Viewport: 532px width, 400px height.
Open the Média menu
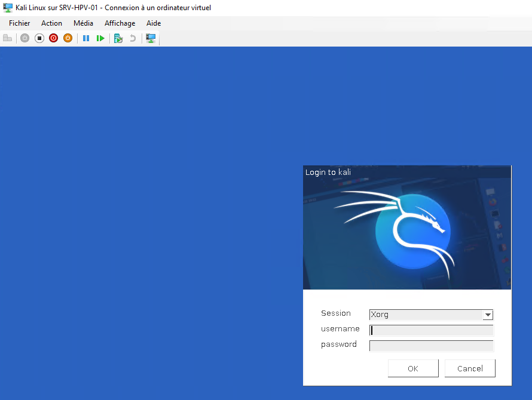(83, 23)
